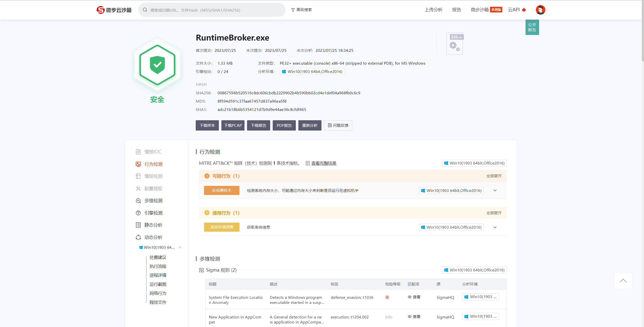Click the EXE x64 file type thumbnail
This screenshot has height=327, width=644.
pos(455,44)
